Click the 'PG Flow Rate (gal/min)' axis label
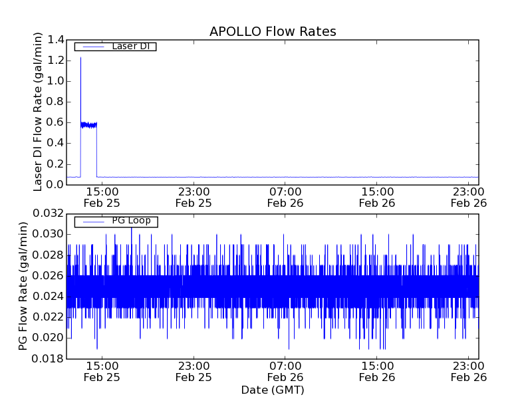The width and height of the screenshot is (532, 399). coord(23,286)
